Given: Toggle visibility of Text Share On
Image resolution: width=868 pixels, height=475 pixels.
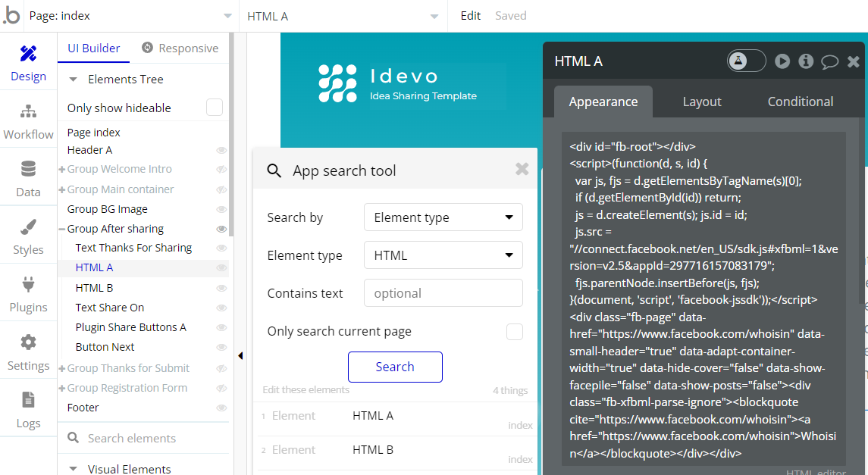Looking at the screenshot, I should [x=221, y=308].
